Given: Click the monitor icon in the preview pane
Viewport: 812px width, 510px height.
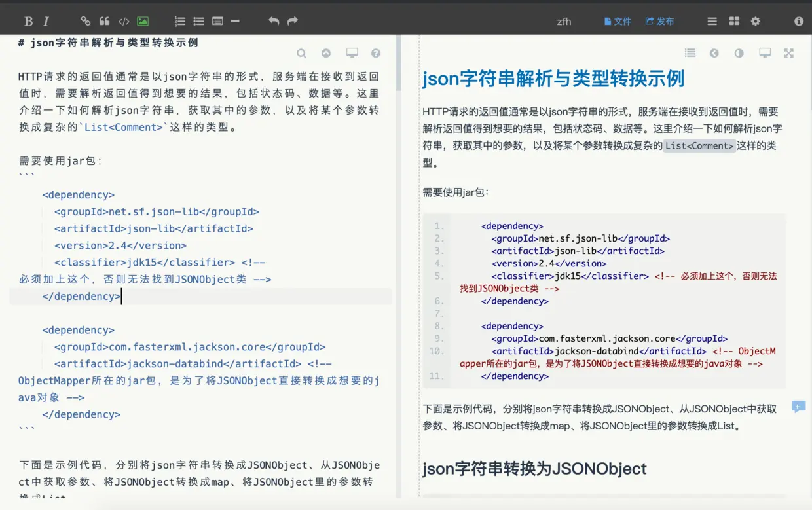Looking at the screenshot, I should pyautogui.click(x=765, y=53).
